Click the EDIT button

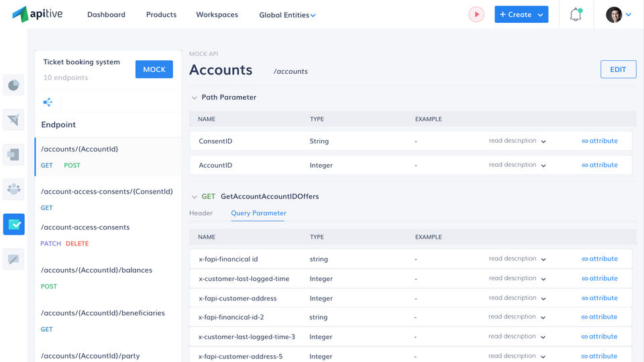(x=618, y=70)
